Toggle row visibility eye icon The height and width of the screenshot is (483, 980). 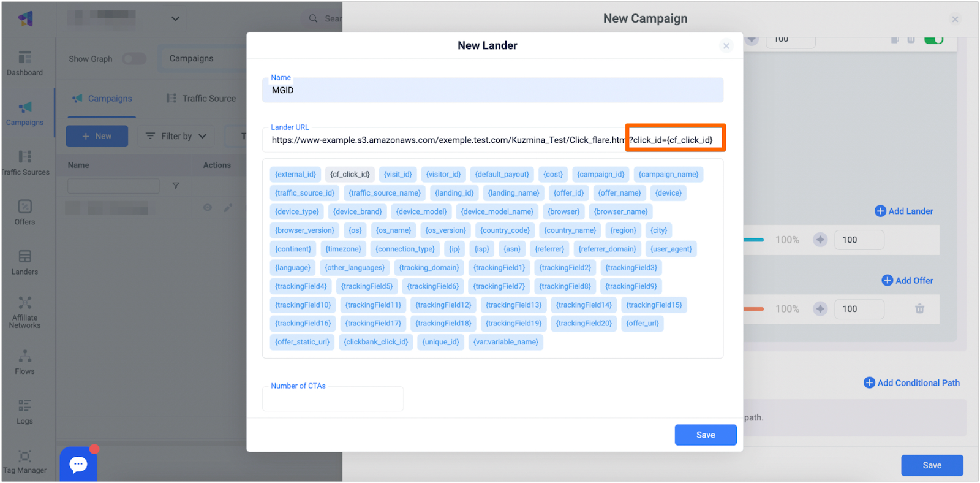click(x=208, y=208)
